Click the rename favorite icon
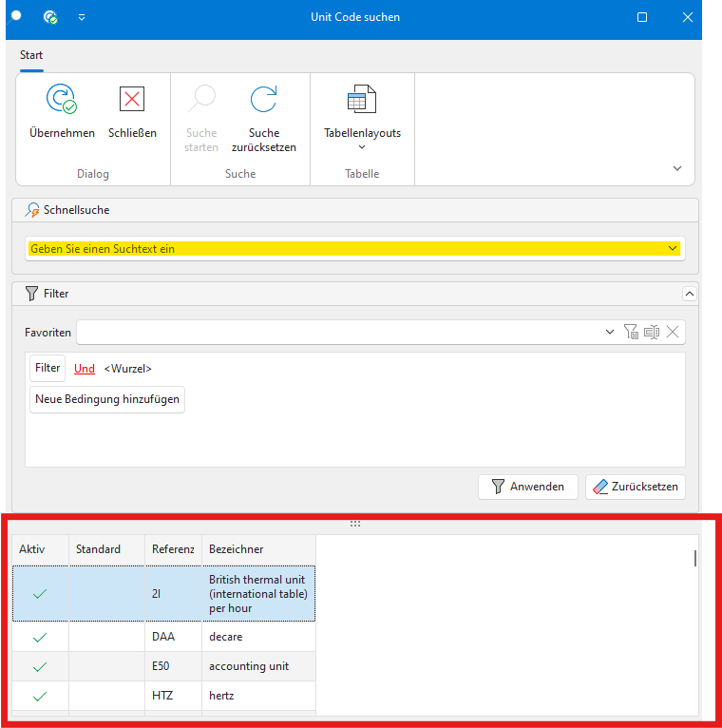This screenshot has width=722, height=728. [x=652, y=332]
